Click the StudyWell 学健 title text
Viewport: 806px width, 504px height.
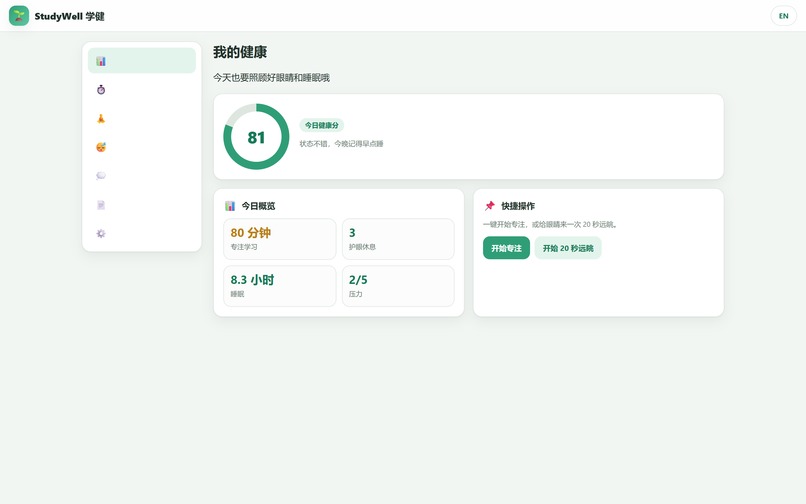click(69, 16)
